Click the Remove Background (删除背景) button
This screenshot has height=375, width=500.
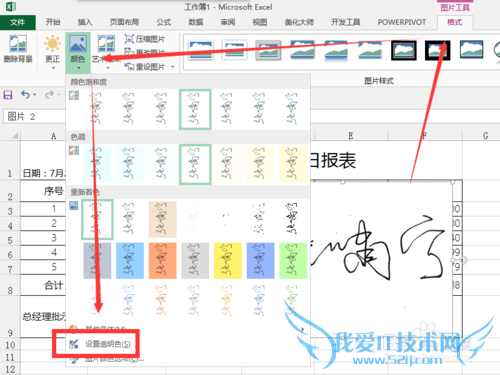(18, 49)
